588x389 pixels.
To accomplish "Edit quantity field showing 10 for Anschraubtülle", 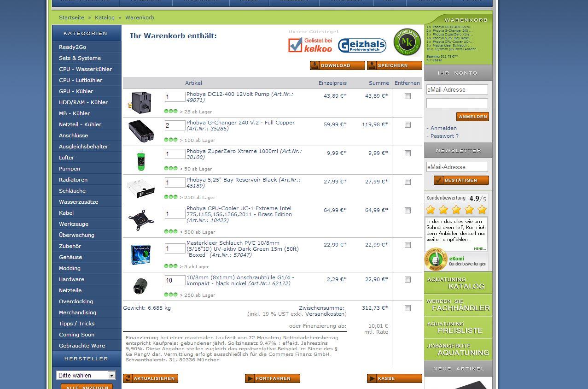I will point(175,280).
